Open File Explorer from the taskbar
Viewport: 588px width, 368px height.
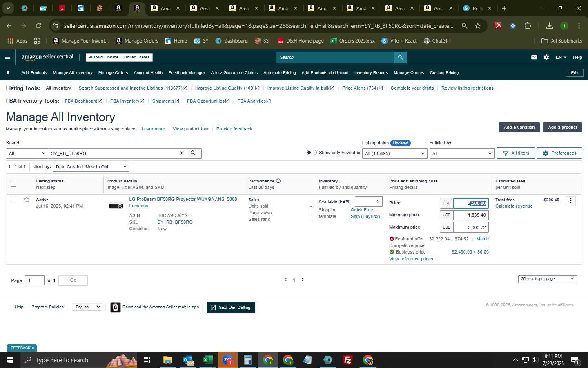point(167,360)
